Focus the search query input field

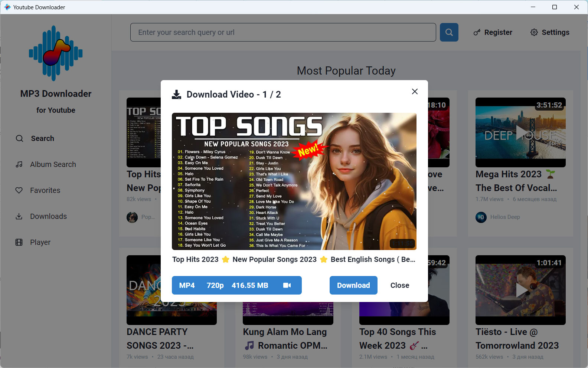pyautogui.click(x=283, y=32)
